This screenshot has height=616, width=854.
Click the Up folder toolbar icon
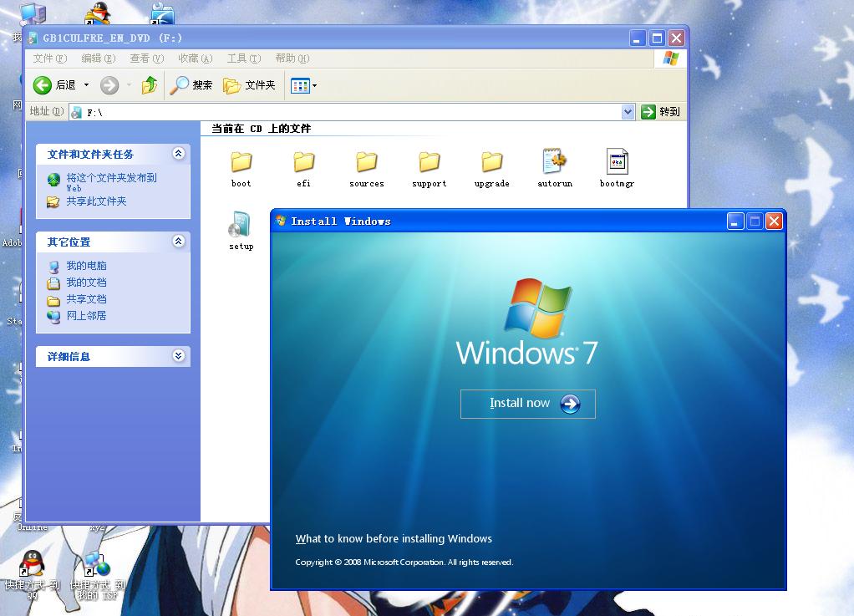[150, 85]
